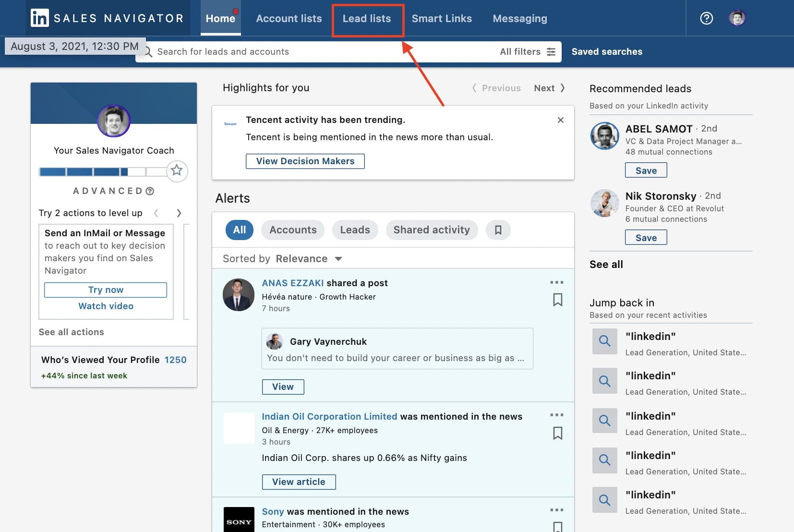The image size is (794, 532).
Task: Open ANAS EZZAKI name link
Action: click(x=293, y=283)
